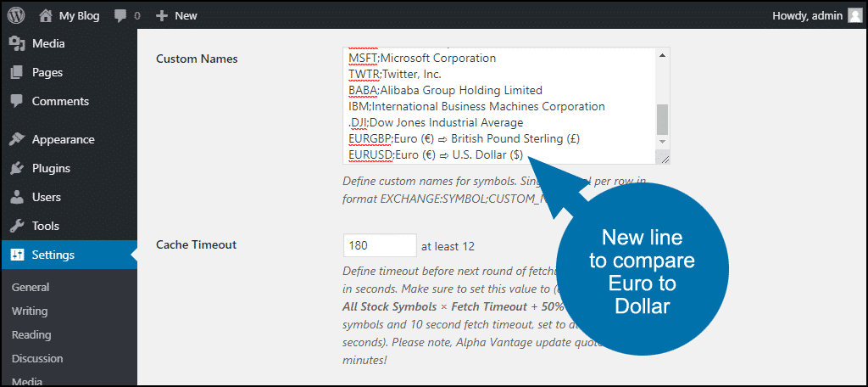Screen dimensions: 868x387
Task: Click the .DJI;Dow Jones Industrial Average line
Action: pos(436,122)
